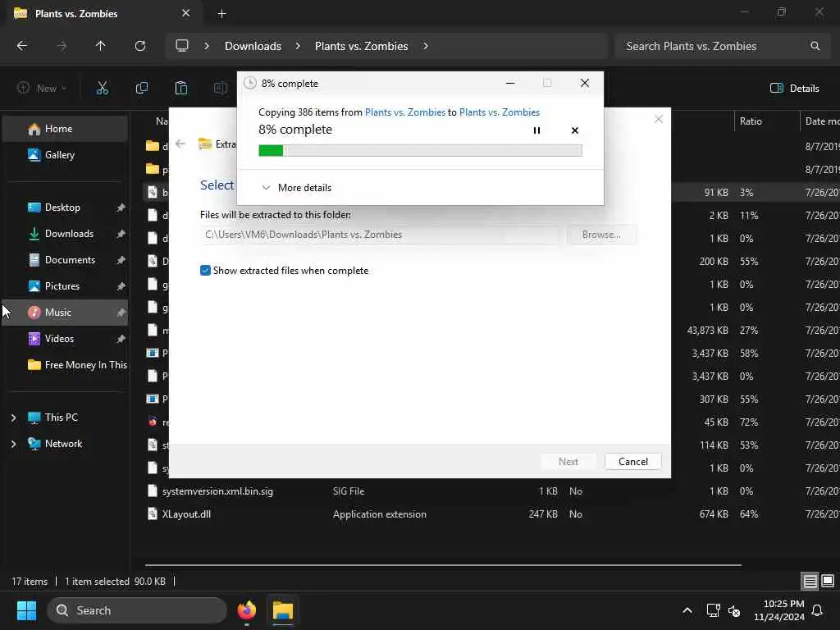The height and width of the screenshot is (630, 840).
Task: Click the extraction folder path field
Action: 379,235
